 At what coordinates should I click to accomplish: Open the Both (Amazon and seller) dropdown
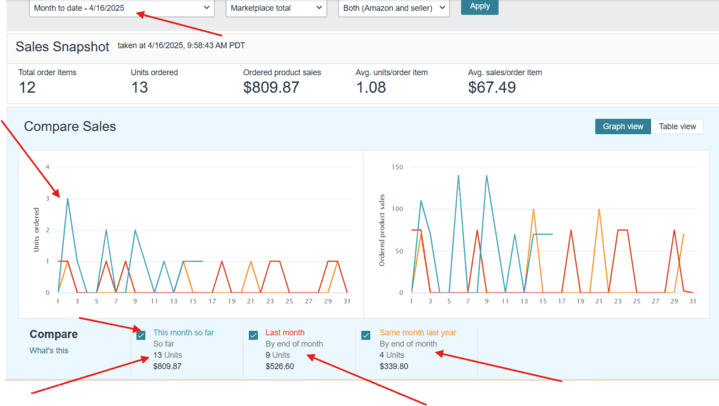point(394,8)
